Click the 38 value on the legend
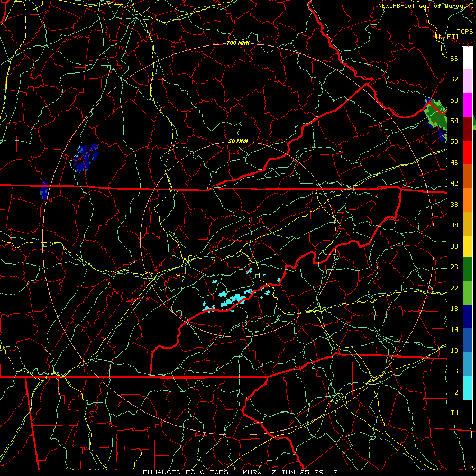476x476 pixels. coord(454,204)
